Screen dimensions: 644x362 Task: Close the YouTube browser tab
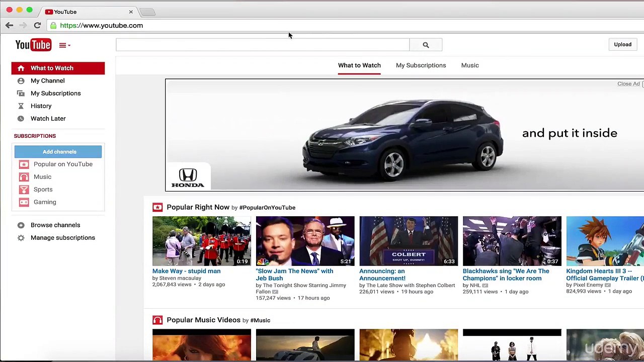pyautogui.click(x=131, y=12)
